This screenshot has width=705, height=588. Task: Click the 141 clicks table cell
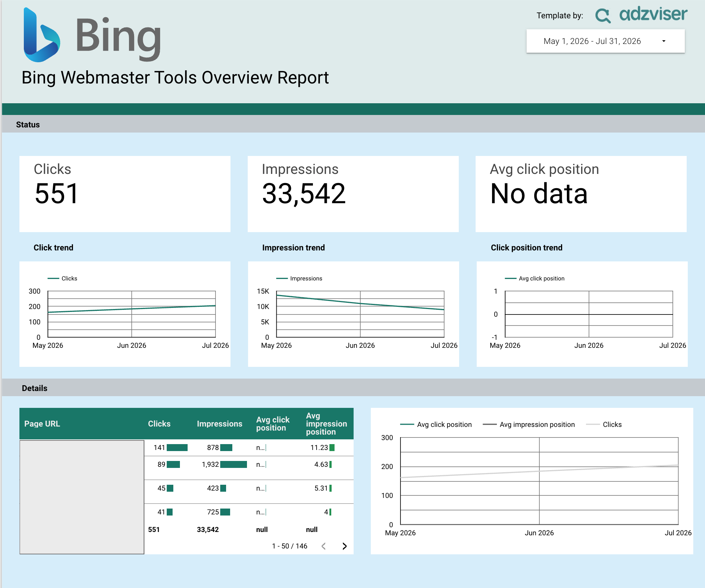(168, 447)
